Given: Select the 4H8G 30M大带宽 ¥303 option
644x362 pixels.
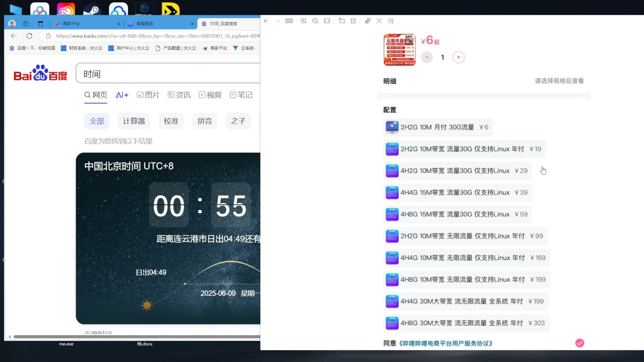Looking at the screenshot, I should tap(466, 323).
